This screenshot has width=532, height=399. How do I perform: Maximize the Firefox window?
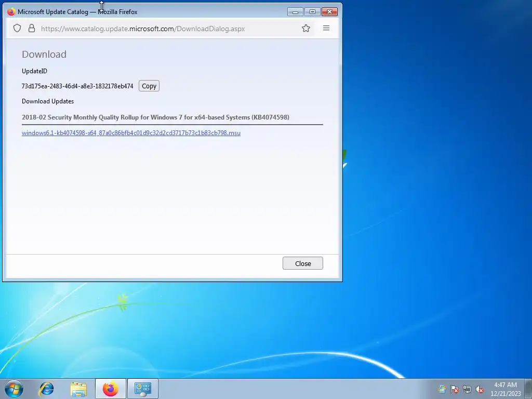point(312,12)
